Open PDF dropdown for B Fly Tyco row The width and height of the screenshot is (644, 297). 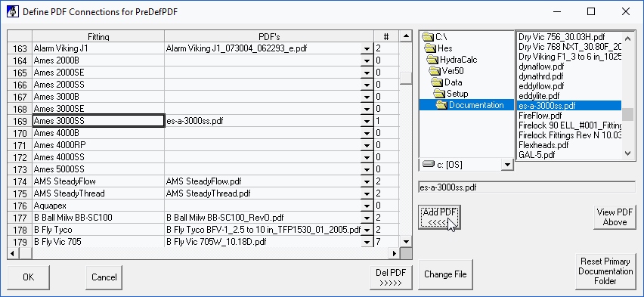click(366, 230)
